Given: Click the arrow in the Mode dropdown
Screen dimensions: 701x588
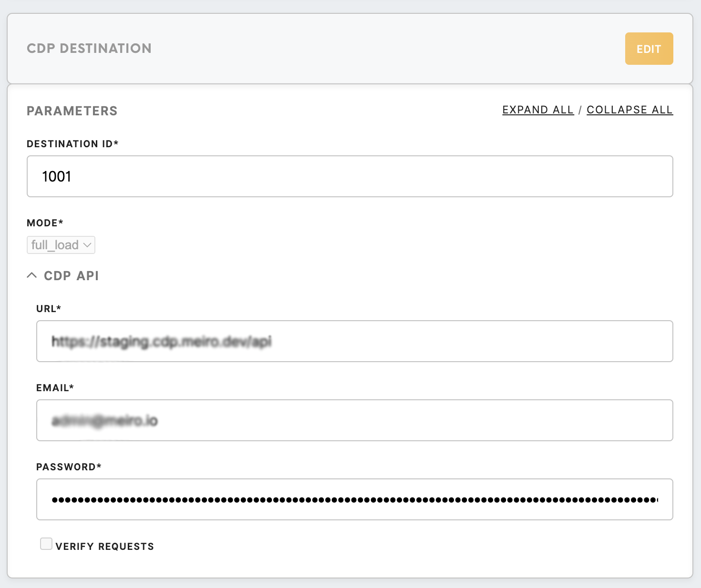Looking at the screenshot, I should point(87,245).
